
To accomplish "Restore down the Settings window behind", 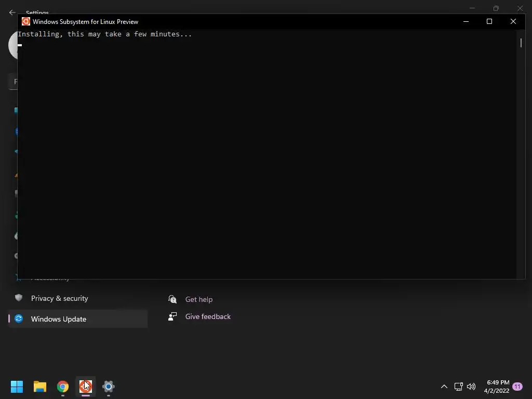I will click(x=496, y=8).
